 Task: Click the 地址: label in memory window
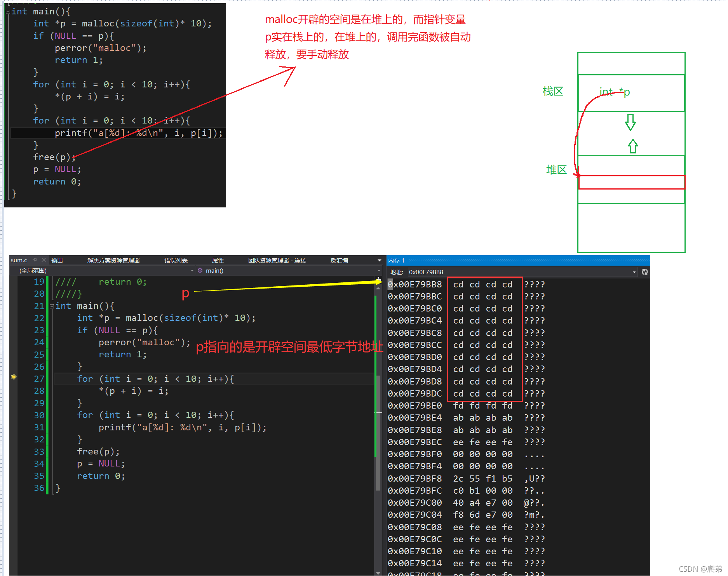click(397, 272)
